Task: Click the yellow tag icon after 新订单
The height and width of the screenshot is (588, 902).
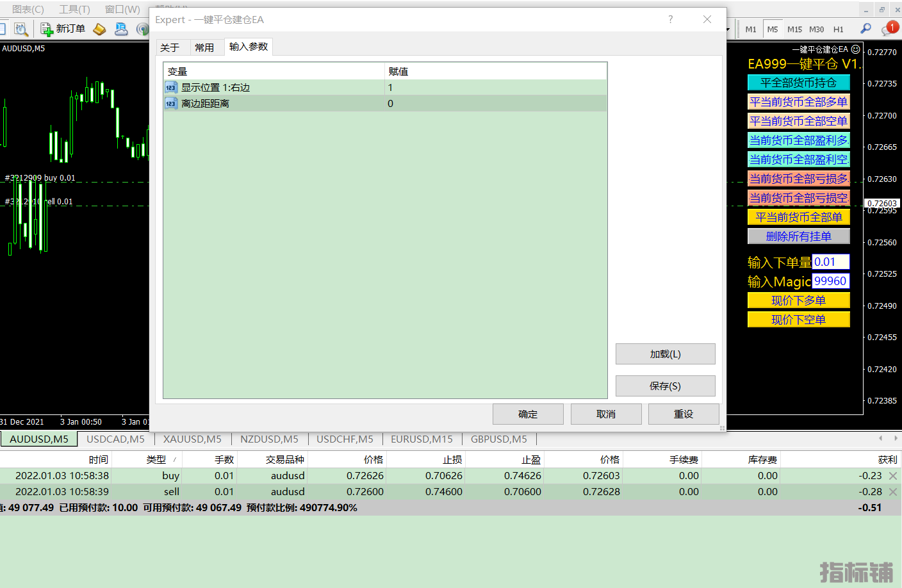Action: coord(99,29)
